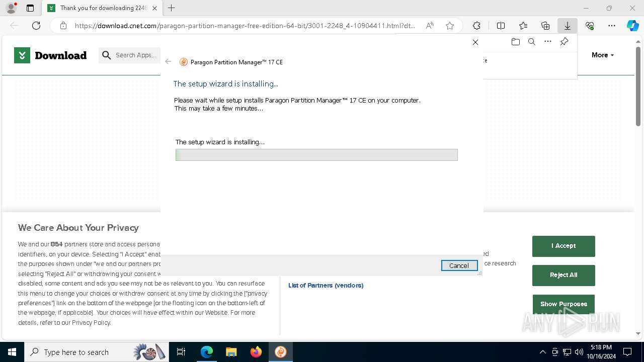Click the Show Purposes button
The width and height of the screenshot is (644, 362).
(563, 304)
